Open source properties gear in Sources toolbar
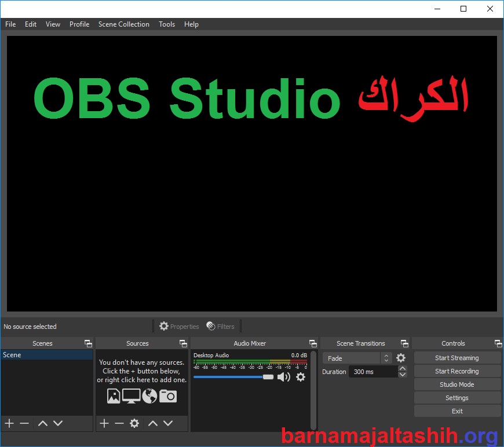The height and width of the screenshot is (447, 504). point(134,423)
